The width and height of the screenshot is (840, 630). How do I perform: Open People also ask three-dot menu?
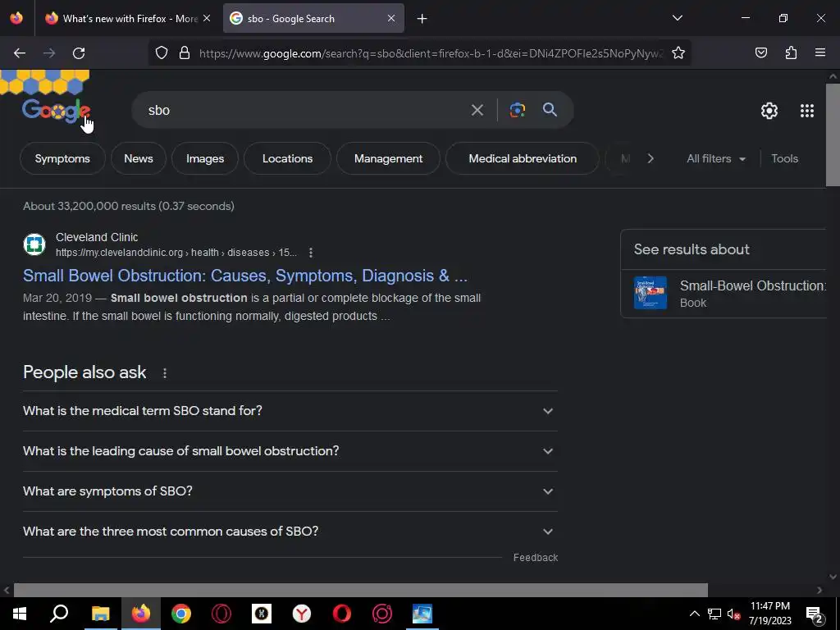pyautogui.click(x=164, y=373)
